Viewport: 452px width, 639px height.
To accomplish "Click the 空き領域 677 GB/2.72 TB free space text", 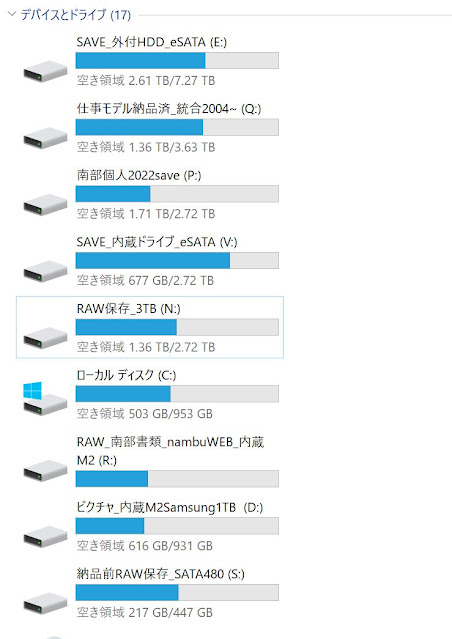I will tap(145, 280).
